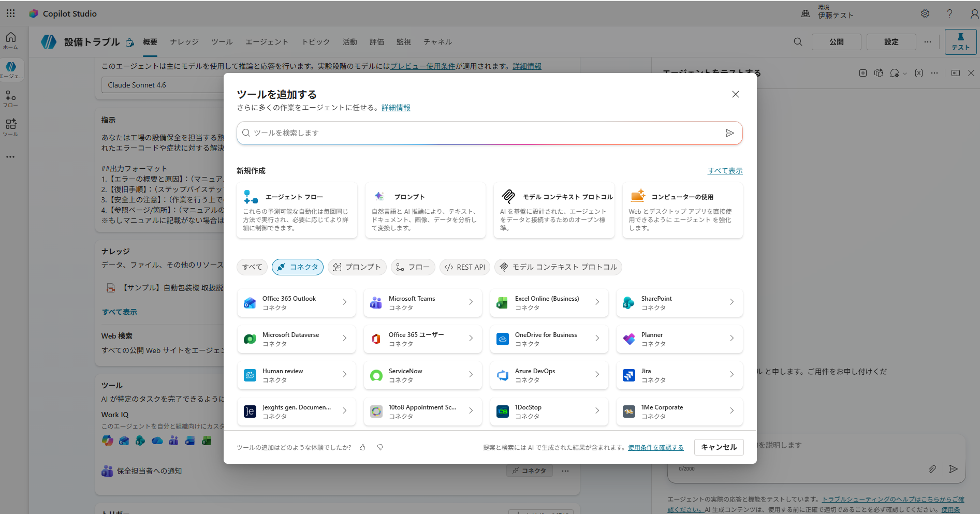Expand the Planner connector chevron
This screenshot has height=514, width=980.
pyautogui.click(x=732, y=338)
